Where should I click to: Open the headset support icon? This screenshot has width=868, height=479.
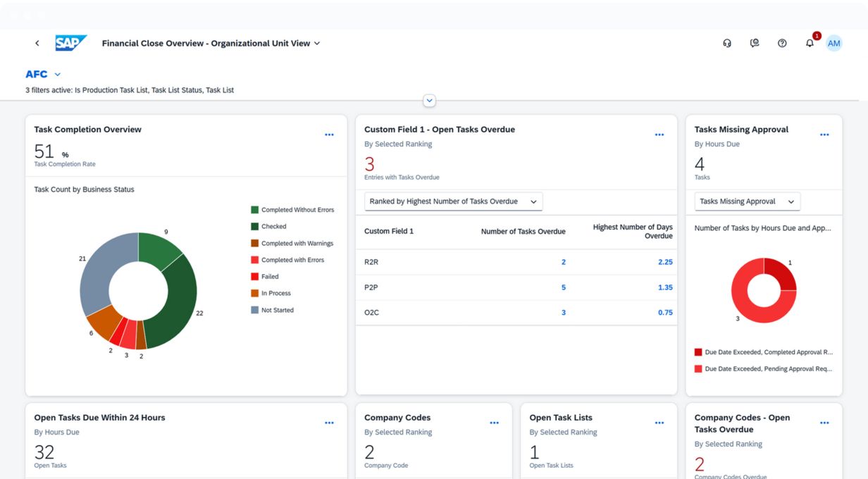pyautogui.click(x=727, y=44)
